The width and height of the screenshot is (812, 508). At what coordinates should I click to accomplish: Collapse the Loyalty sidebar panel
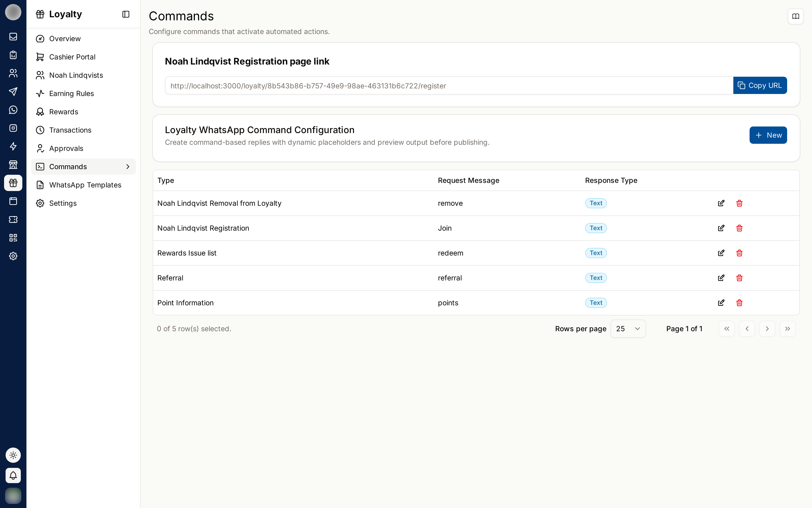pos(126,14)
